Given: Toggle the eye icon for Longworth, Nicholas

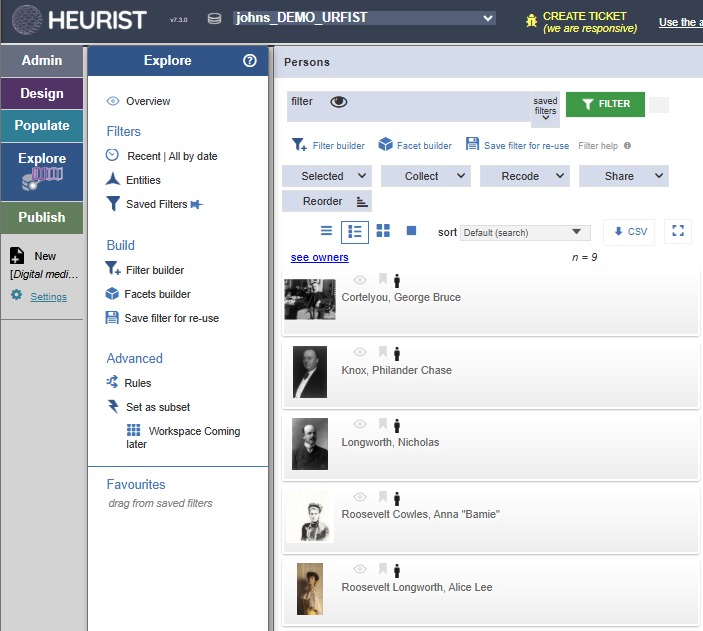Looking at the screenshot, I should coord(360,424).
